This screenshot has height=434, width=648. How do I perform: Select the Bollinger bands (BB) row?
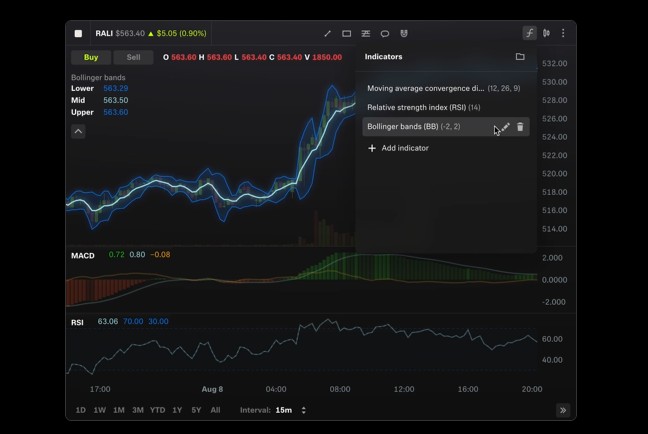point(446,126)
